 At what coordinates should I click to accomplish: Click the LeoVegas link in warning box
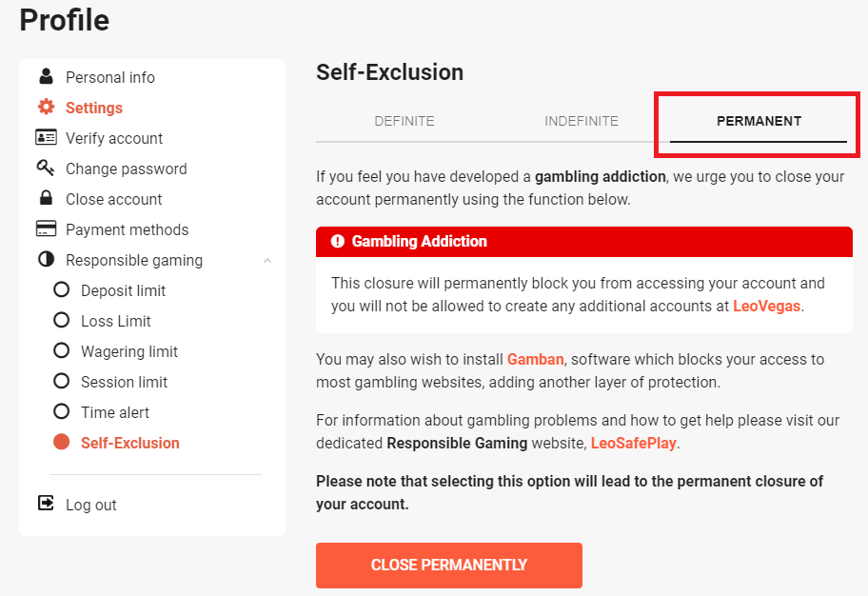pos(767,307)
